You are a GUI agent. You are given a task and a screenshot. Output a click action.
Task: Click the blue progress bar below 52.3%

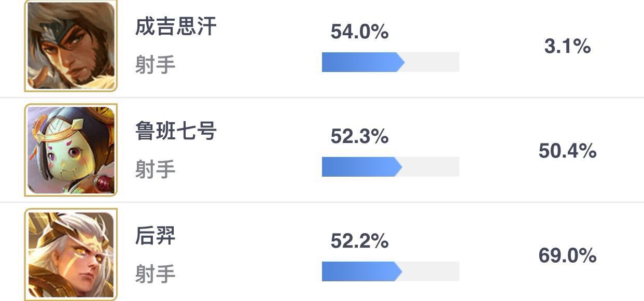point(362,167)
